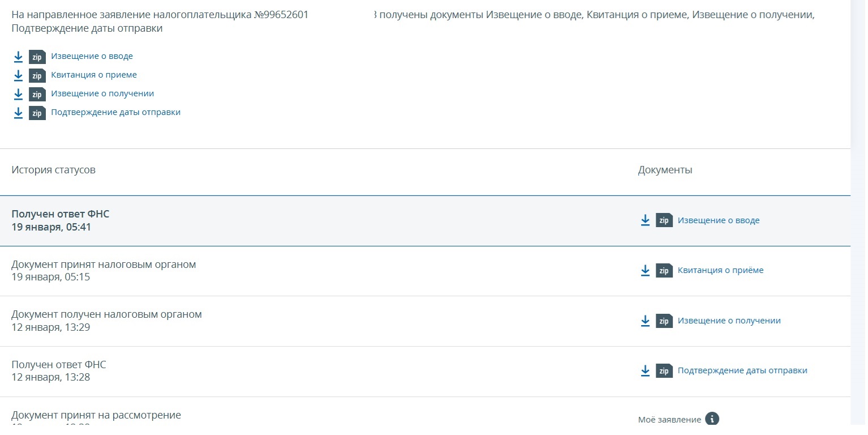Click download arrow beside upper list's Извещение о получении
This screenshot has width=868, height=435.
(18, 94)
